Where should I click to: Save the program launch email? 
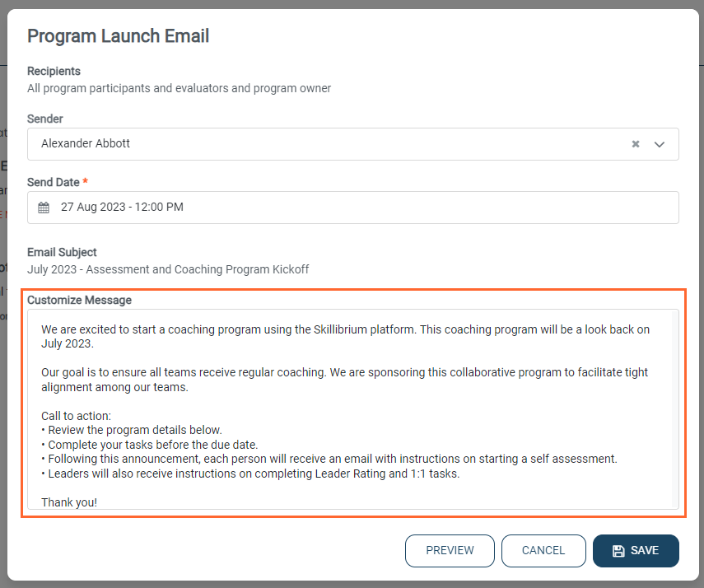tap(636, 551)
